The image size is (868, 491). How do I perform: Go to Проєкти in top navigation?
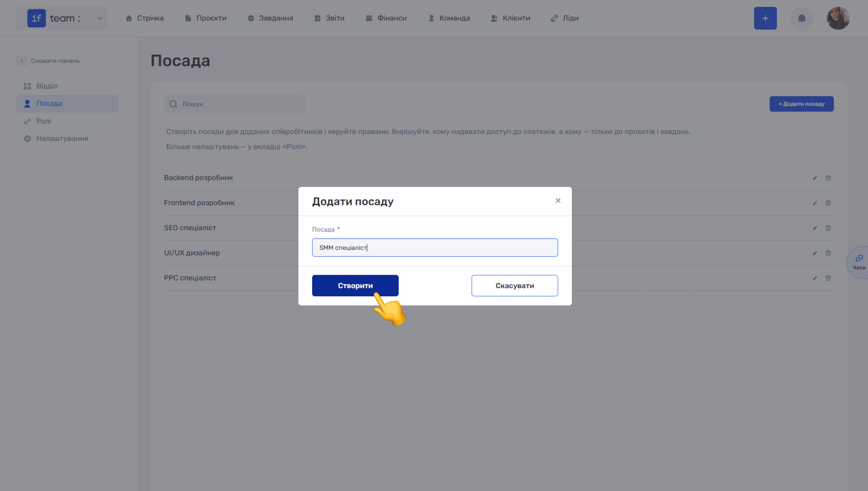[206, 18]
